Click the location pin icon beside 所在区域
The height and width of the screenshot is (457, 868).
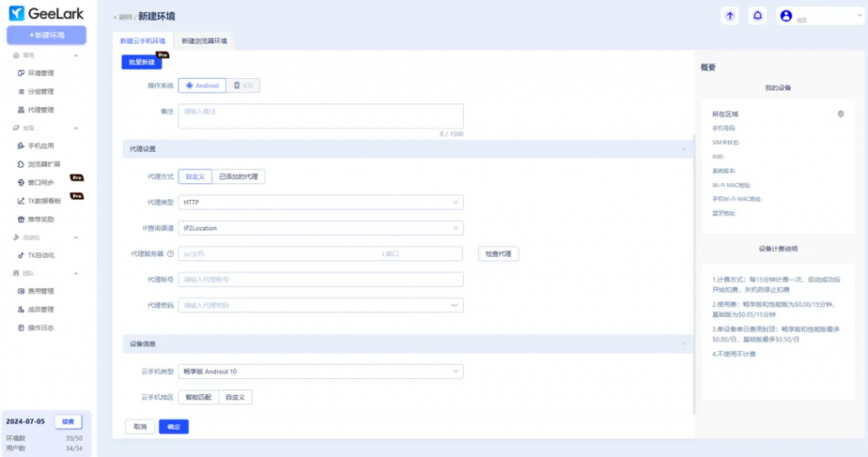[840, 114]
